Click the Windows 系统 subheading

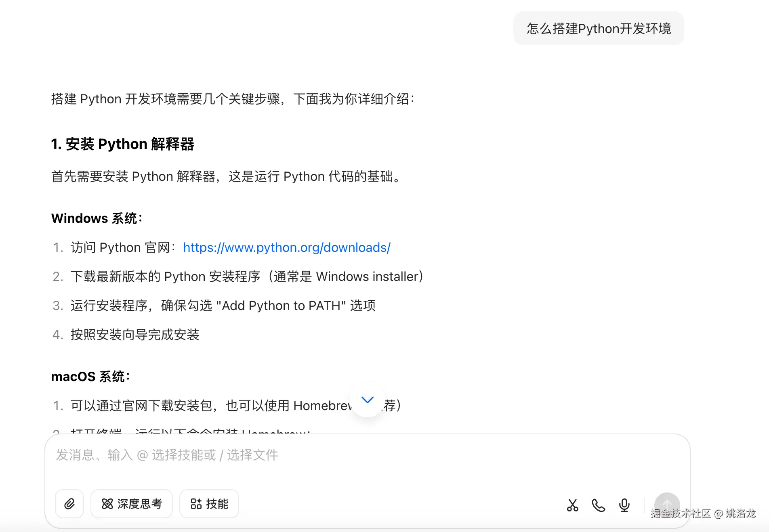[97, 218]
